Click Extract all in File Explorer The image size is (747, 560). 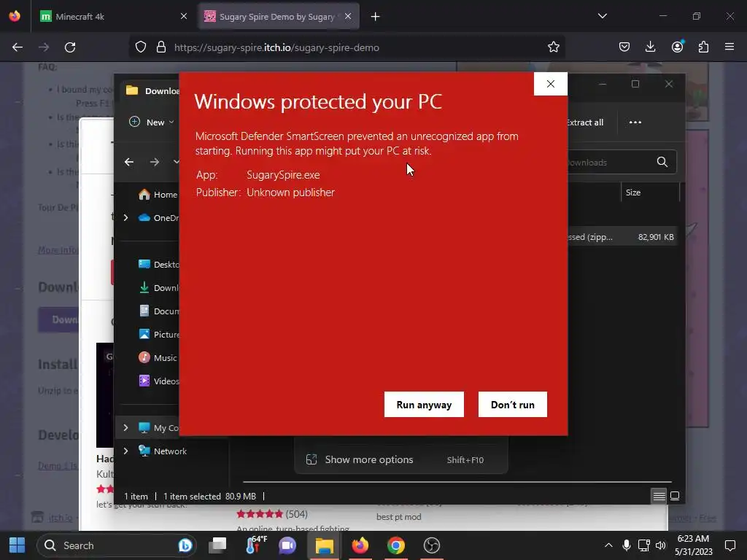tap(585, 122)
